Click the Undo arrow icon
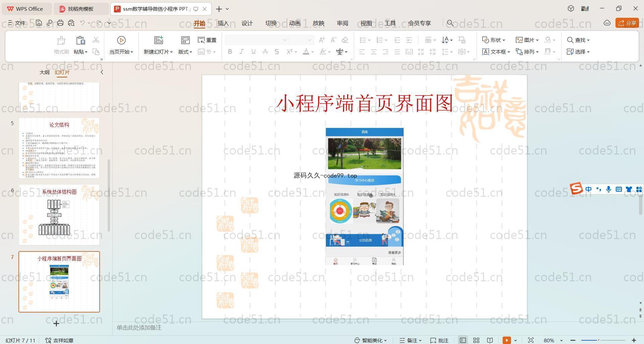Image resolution: width=644 pixels, height=344 pixels. (83, 23)
